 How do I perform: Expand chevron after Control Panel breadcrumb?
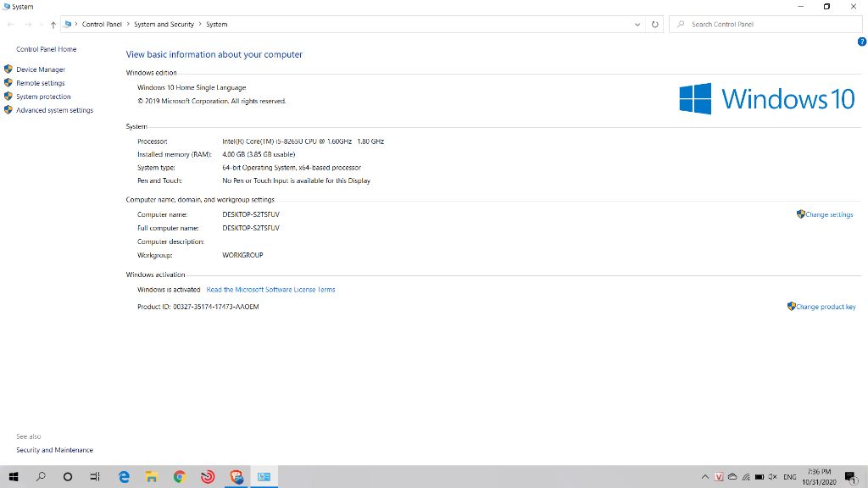tap(128, 25)
